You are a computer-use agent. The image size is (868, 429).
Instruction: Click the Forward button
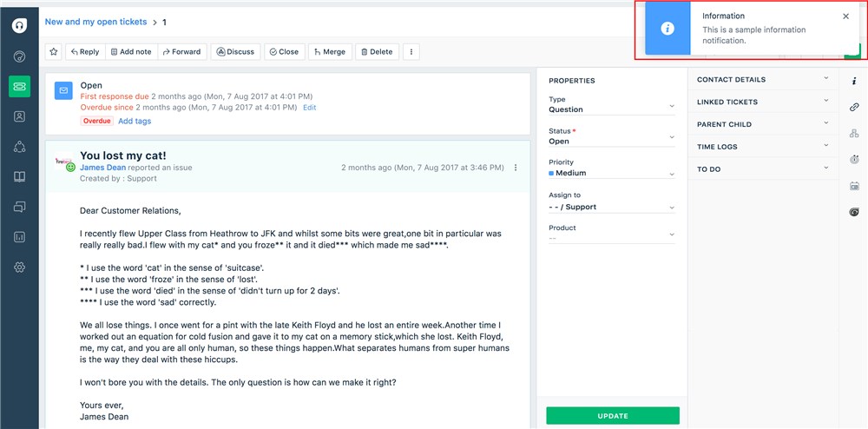point(182,51)
